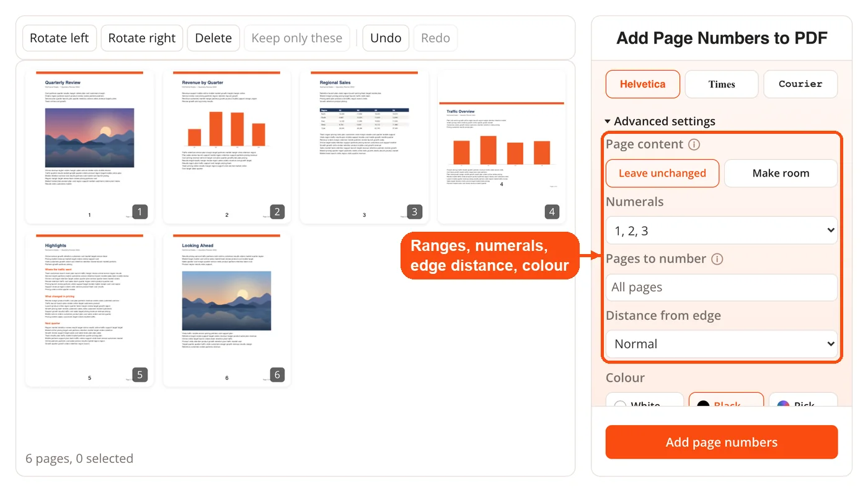Select page 3 Regional Sales thumbnail

tap(365, 146)
